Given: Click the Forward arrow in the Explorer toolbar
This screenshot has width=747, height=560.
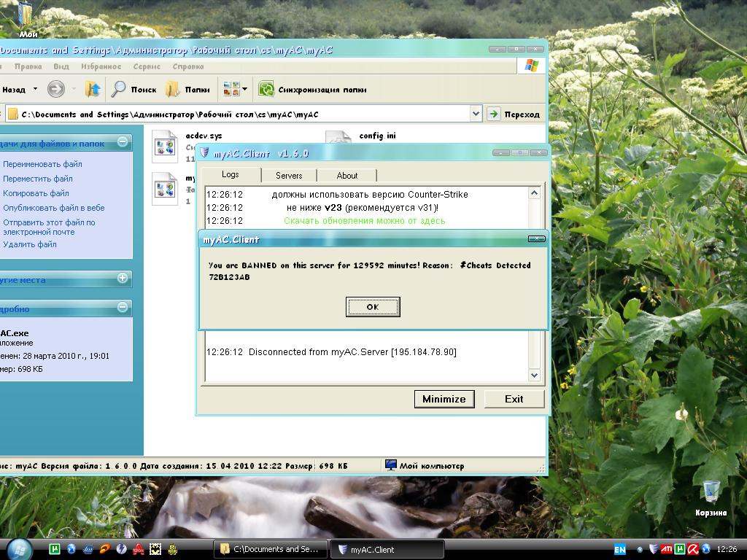Looking at the screenshot, I should (55, 89).
